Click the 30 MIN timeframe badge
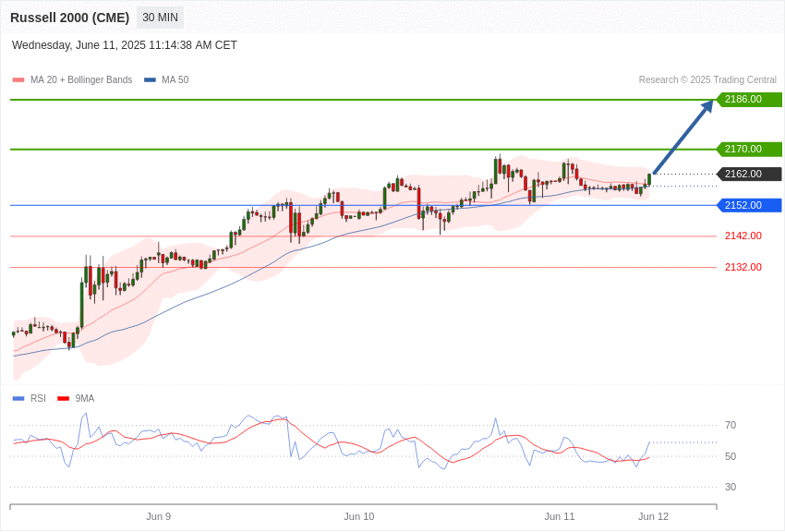 160,18
